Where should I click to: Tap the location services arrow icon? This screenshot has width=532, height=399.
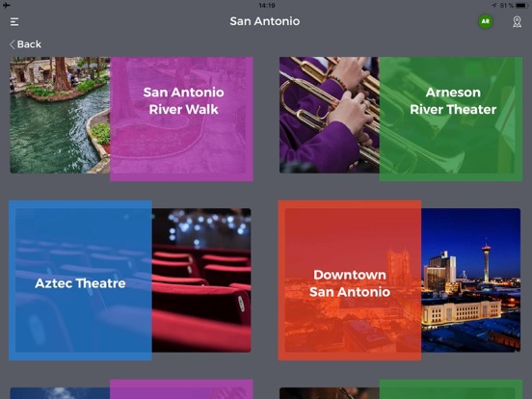(494, 6)
